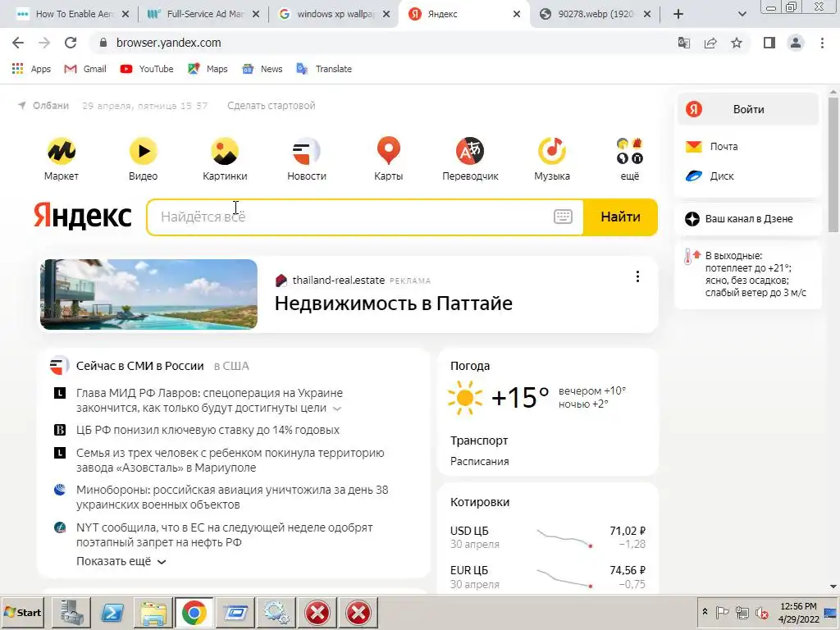
Task: Expand the Лавров headline chevron
Action: pos(337,409)
